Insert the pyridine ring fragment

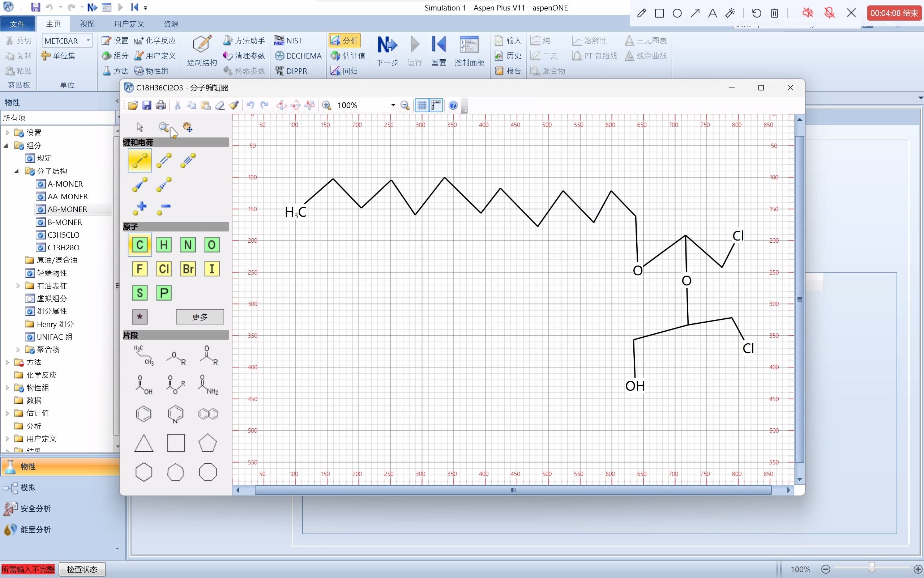(x=176, y=414)
